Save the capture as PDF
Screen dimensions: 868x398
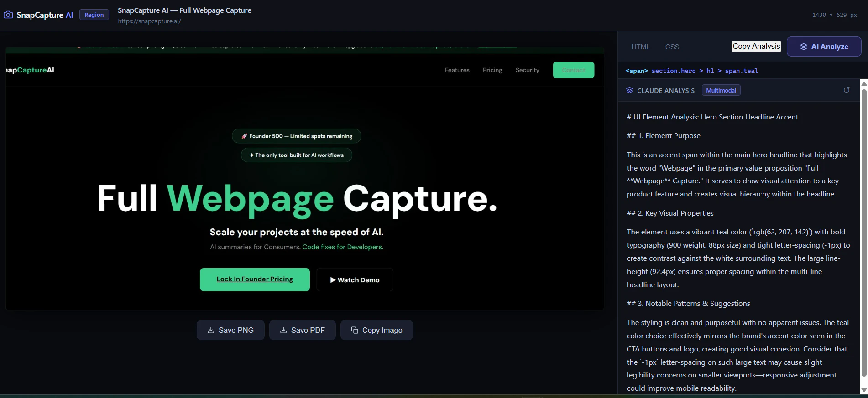(x=302, y=330)
